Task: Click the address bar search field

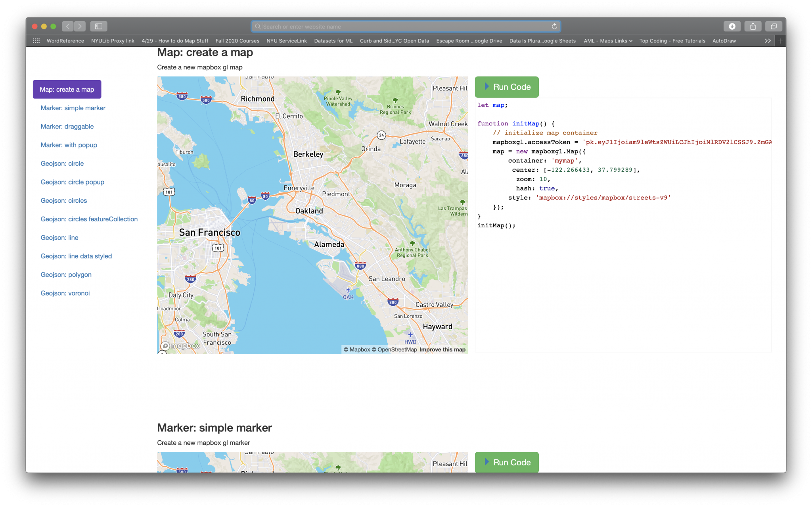Action: coord(405,26)
